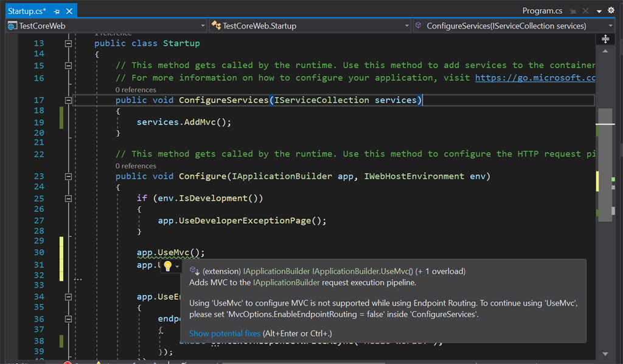The width and height of the screenshot is (623, 364).
Task: Open the TestCoreWeb.Startup type dropdown
Action: click(x=406, y=26)
